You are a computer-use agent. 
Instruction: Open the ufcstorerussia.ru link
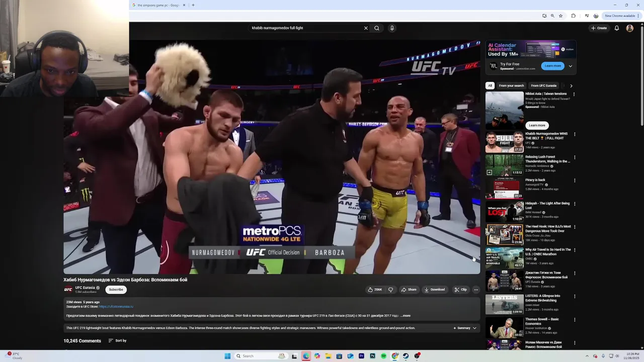click(x=116, y=307)
